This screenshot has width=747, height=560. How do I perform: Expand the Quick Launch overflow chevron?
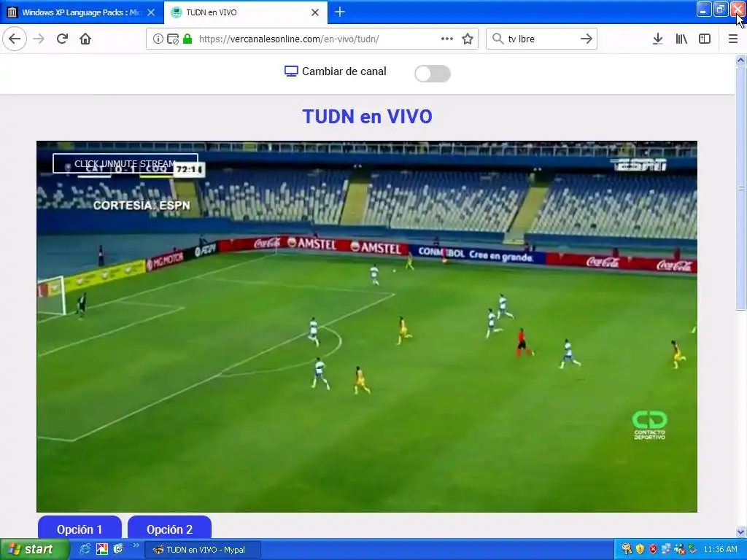tap(136, 545)
